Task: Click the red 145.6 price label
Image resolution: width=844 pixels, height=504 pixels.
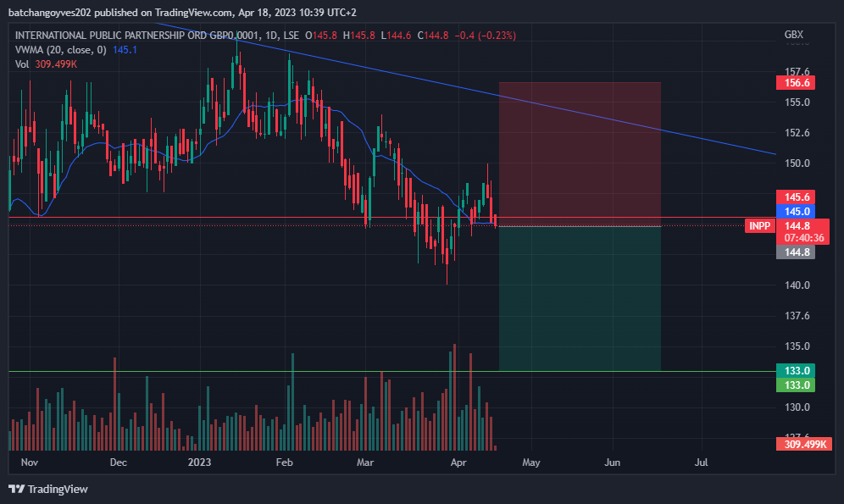Action: (796, 197)
